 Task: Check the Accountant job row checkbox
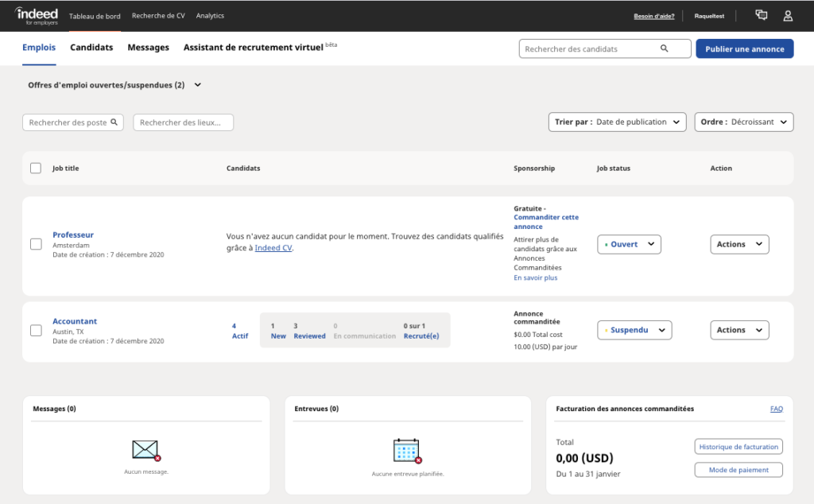click(36, 330)
